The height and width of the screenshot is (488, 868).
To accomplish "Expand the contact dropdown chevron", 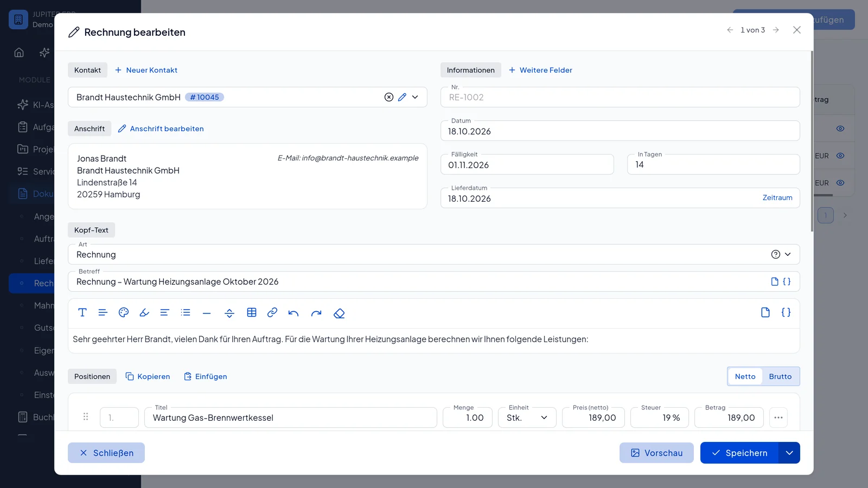I will 415,97.
